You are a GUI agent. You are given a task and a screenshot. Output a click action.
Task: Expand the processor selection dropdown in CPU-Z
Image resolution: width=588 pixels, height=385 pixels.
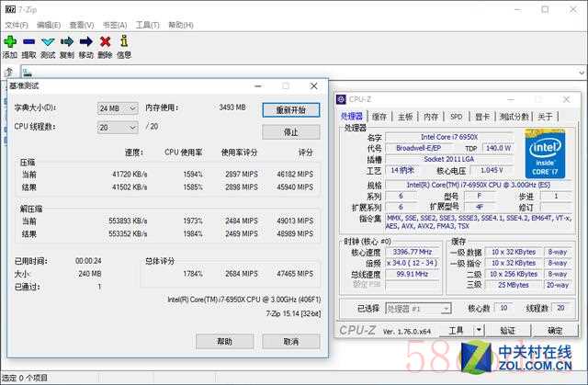[446, 309]
